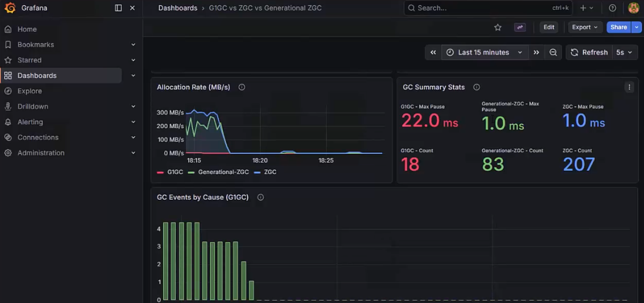This screenshot has height=303, width=644.
Task: Click the Drilldown icon
Action: (8, 106)
